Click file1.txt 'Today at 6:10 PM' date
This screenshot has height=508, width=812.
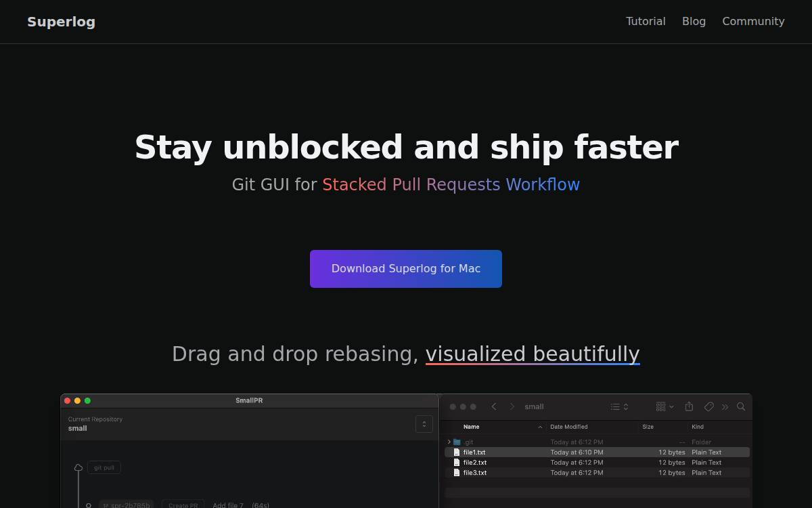(x=577, y=452)
